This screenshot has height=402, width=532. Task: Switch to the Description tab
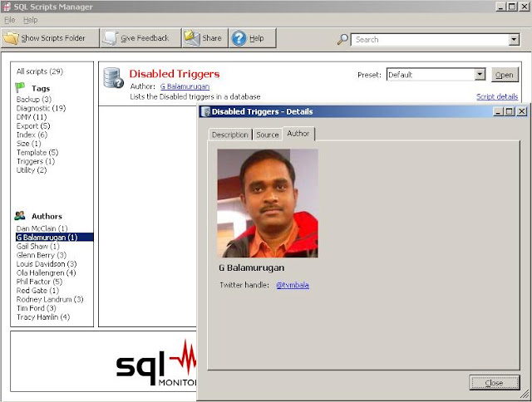tap(230, 135)
